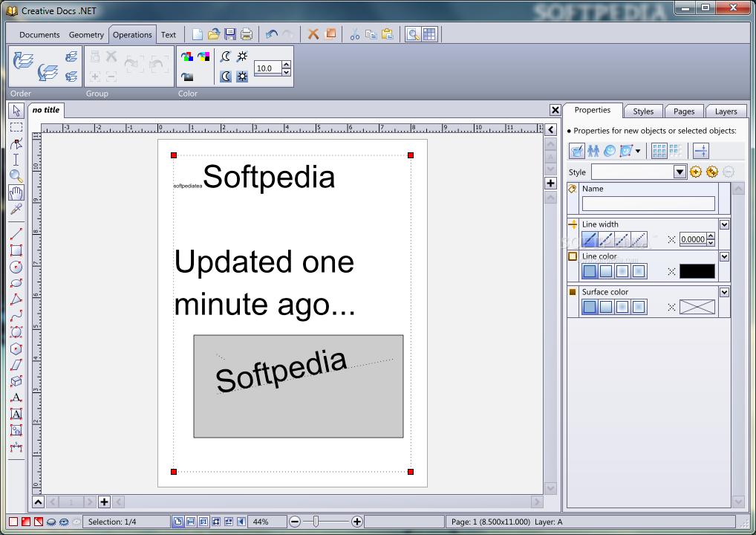Screen dimensions: 756x535
Task: Open a file with folder icon
Action: [x=214, y=34]
